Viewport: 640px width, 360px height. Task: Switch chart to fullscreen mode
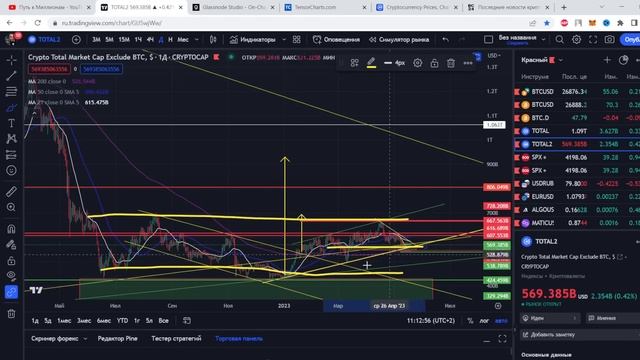point(593,40)
